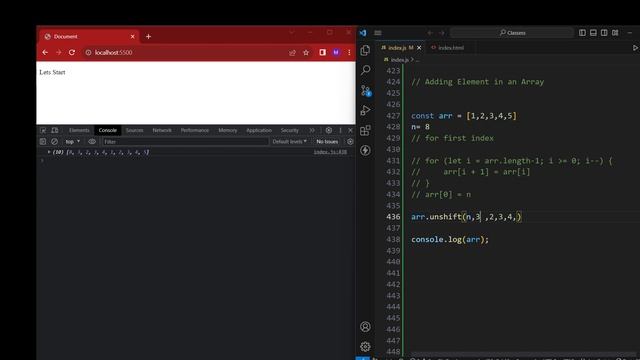The height and width of the screenshot is (360, 640).
Task: Switch to the Security tab in DevTools
Action: pos(289,130)
